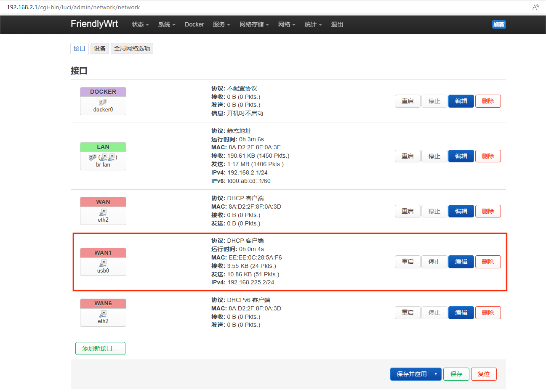Click disabled 停止 for DOCKER interface
Screen dimensions: 546x392
coord(434,101)
